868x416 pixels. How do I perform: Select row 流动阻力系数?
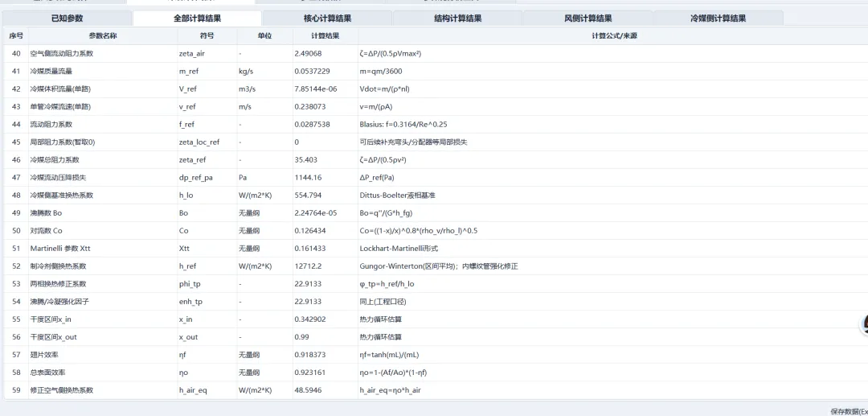click(435, 125)
